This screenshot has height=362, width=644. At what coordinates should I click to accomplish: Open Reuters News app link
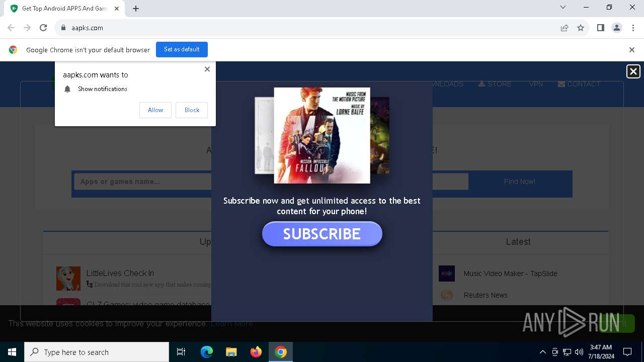click(486, 295)
